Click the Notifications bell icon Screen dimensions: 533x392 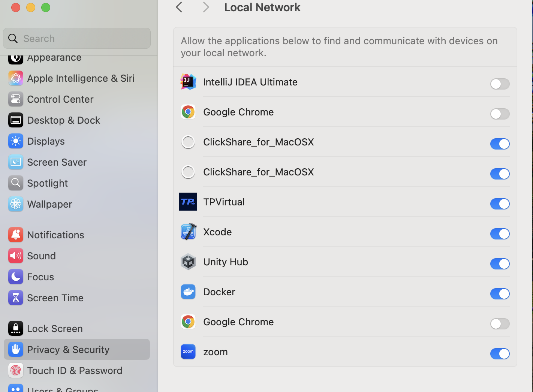tap(16, 235)
